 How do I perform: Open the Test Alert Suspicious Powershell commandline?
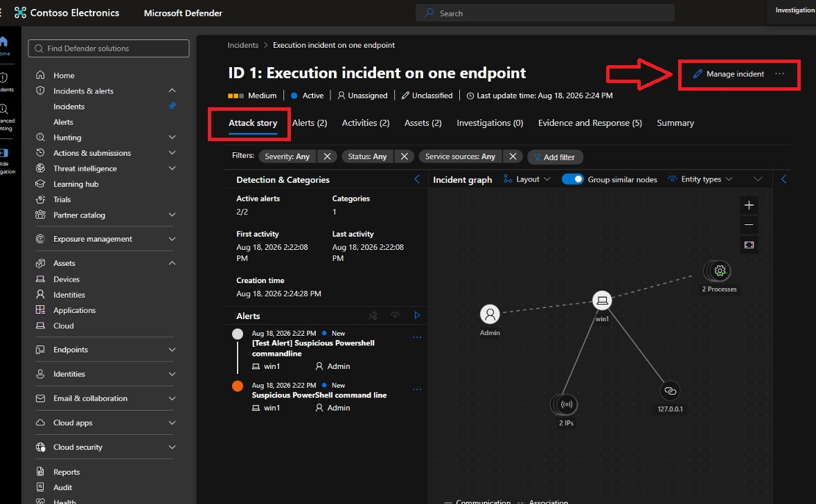point(313,348)
